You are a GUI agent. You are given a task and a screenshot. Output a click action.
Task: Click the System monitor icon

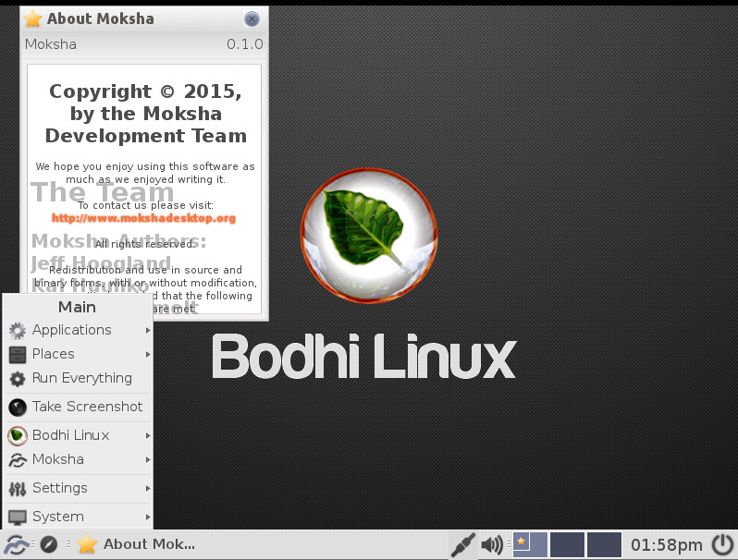click(18, 517)
